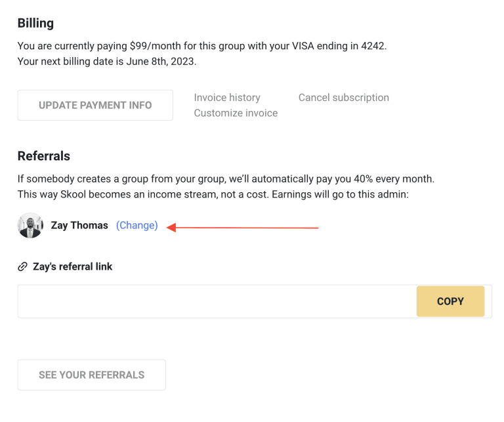504x422 pixels.
Task: Click the Billing section heading
Action: (35, 24)
